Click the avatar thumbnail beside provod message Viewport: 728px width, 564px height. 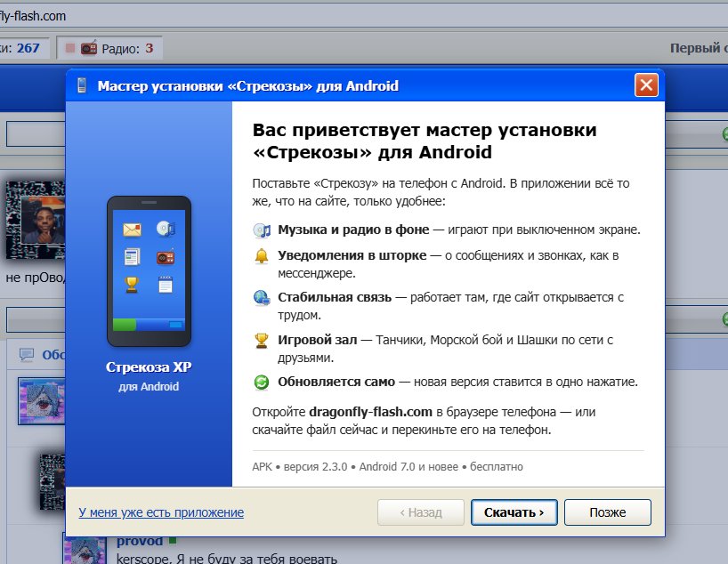pyautogui.click(x=85, y=550)
